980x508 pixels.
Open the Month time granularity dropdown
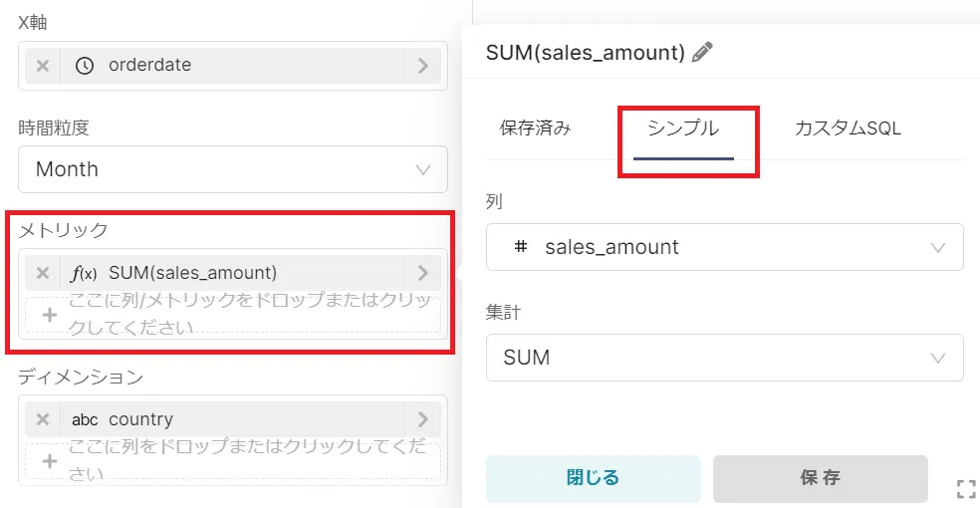233,169
